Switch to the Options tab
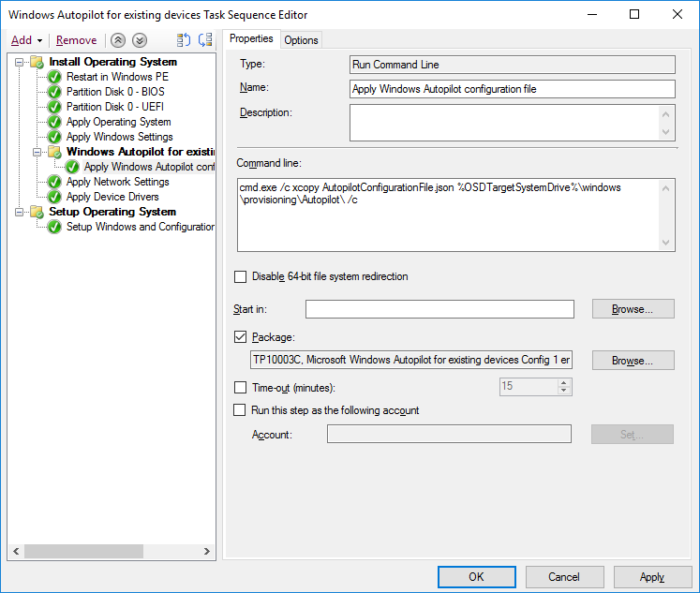Image resolution: width=700 pixels, height=593 pixels. click(x=301, y=40)
